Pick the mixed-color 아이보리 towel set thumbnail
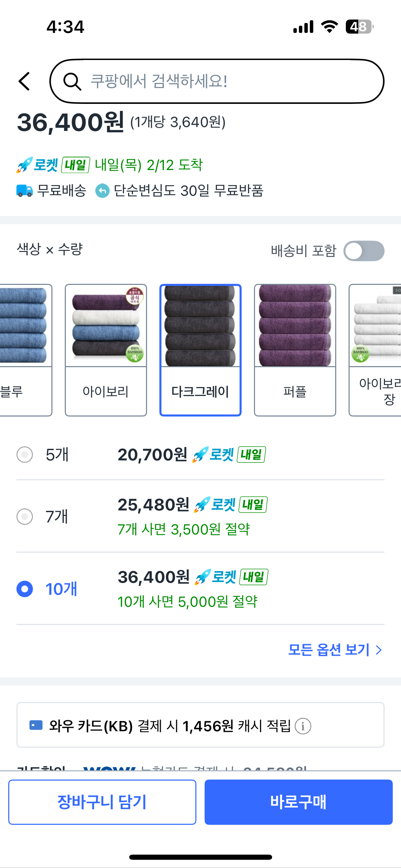The height and width of the screenshot is (868, 401). [x=106, y=350]
